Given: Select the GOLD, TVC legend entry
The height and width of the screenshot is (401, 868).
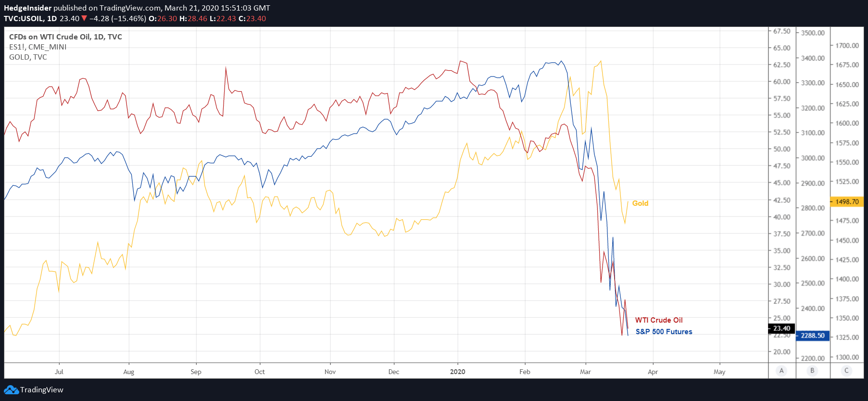Looking at the screenshot, I should [x=28, y=57].
